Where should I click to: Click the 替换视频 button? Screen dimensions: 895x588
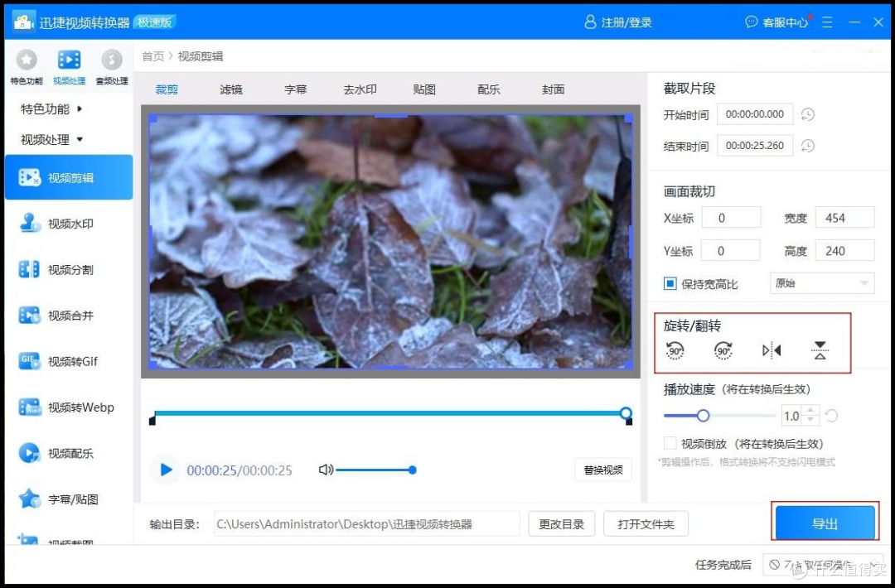click(x=603, y=470)
